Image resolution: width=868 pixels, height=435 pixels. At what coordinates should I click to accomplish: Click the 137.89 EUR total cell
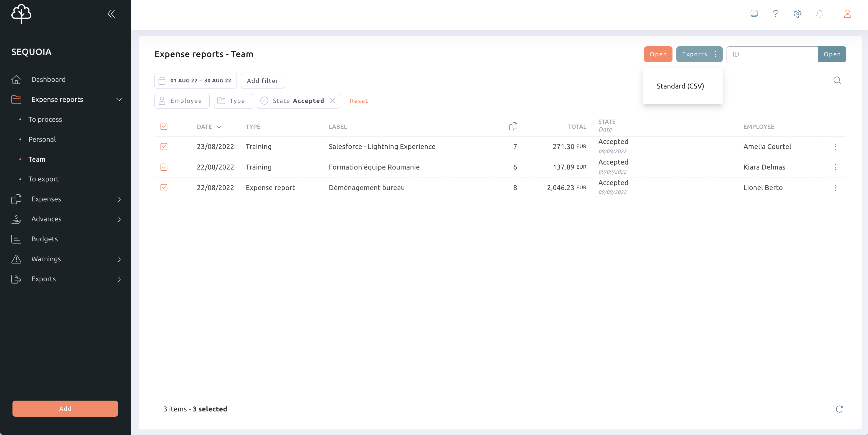pos(569,167)
